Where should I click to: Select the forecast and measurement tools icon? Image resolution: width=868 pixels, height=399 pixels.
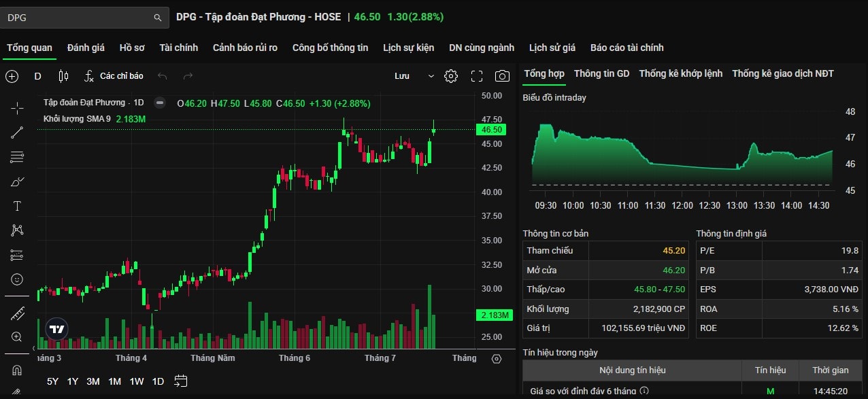point(17,255)
